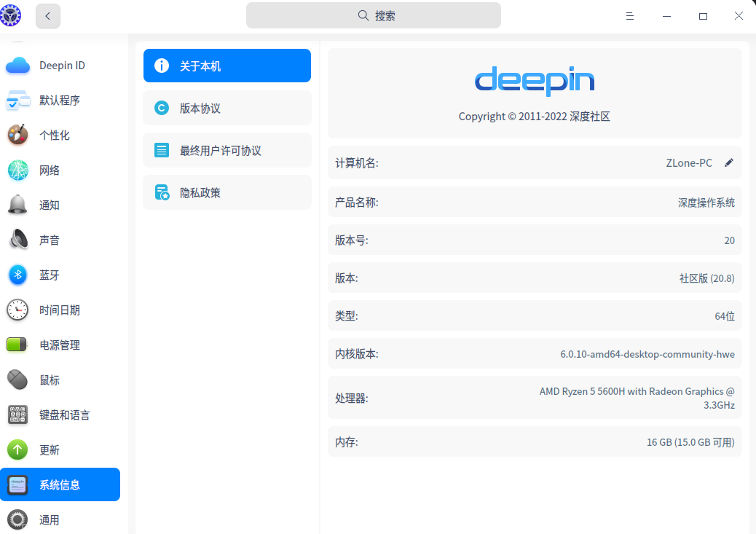Image resolution: width=756 pixels, height=534 pixels.
Task: Open the default programs icon (默认程序)
Action: (17, 101)
